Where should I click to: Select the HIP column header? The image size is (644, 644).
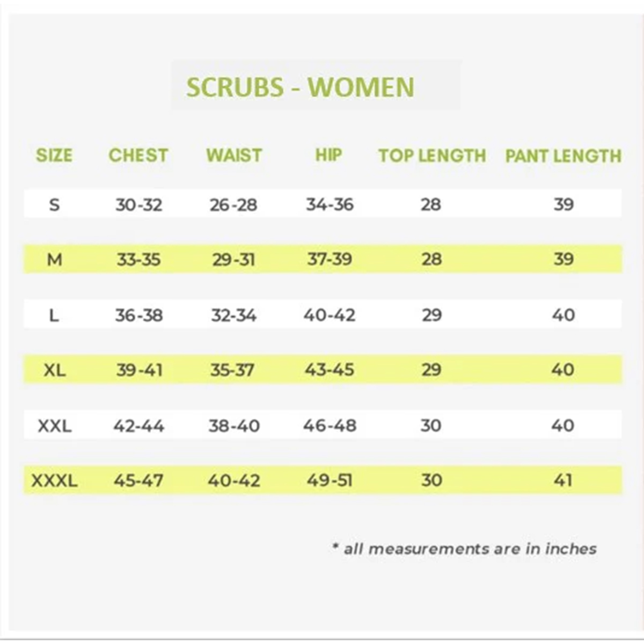point(328,155)
